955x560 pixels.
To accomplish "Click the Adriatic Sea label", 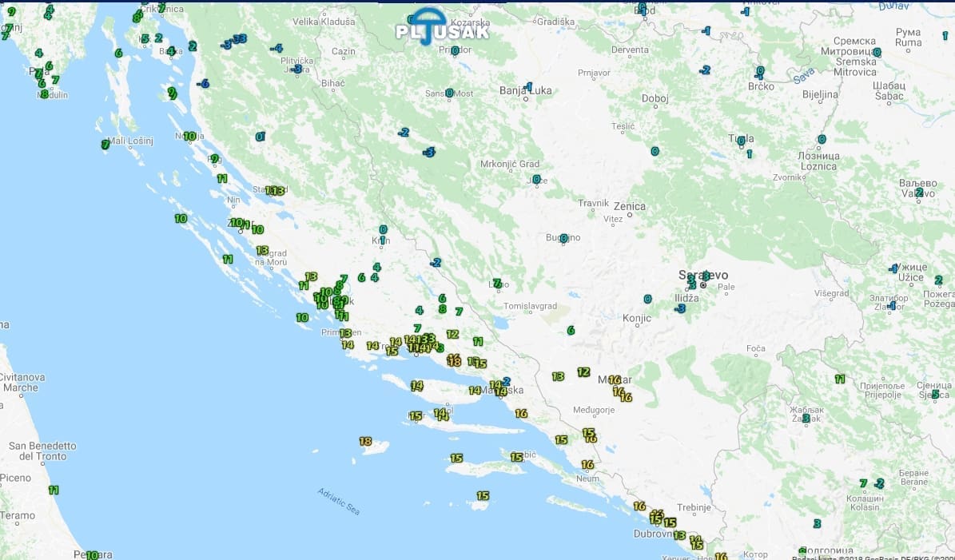I will click(339, 501).
